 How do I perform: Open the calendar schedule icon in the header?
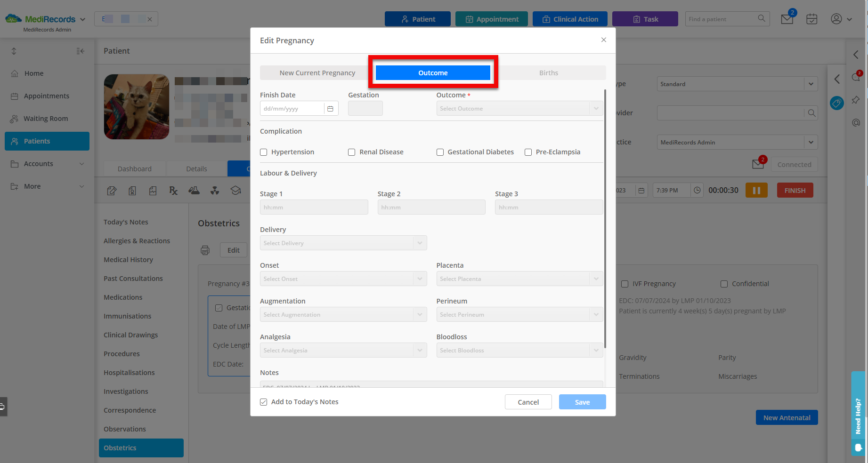[811, 19]
